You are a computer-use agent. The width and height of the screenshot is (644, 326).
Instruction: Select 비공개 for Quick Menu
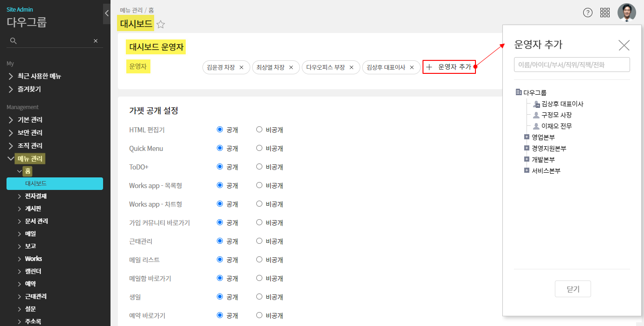(260, 148)
